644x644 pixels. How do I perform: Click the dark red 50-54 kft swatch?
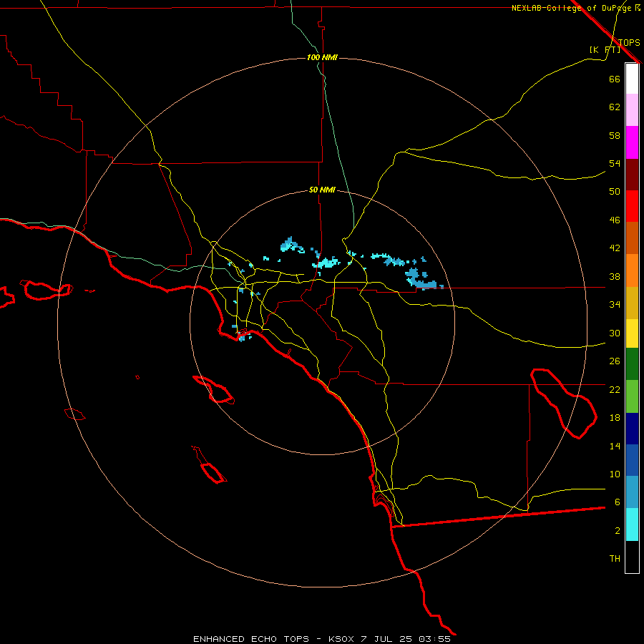point(632,175)
